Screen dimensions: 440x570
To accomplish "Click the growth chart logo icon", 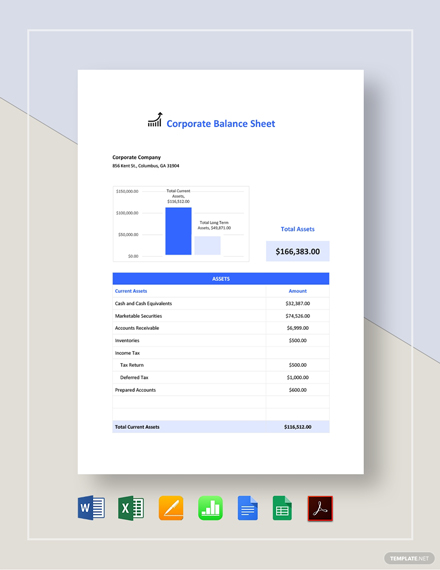I will 155,120.
